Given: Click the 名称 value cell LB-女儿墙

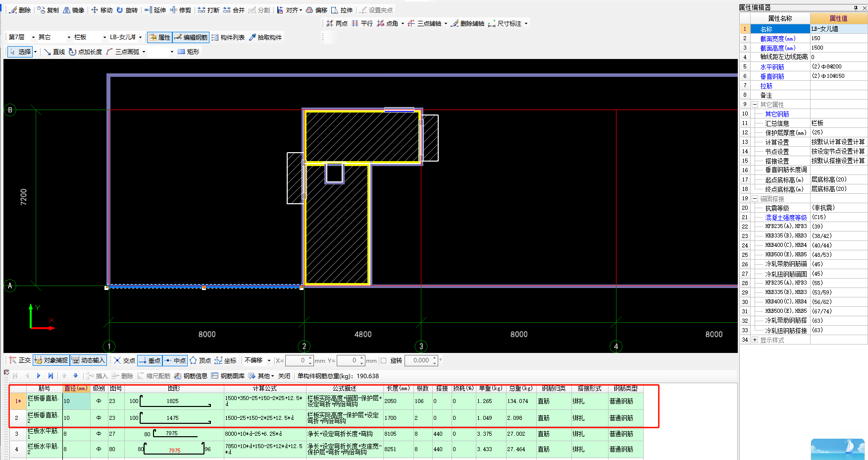Looking at the screenshot, I should (839, 29).
